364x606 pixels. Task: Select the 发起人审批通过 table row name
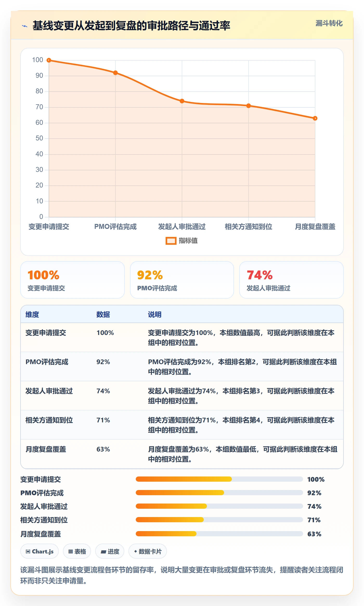click(x=49, y=391)
